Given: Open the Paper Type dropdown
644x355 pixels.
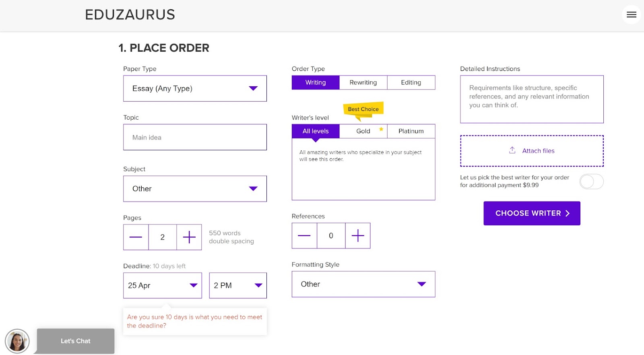Looking at the screenshot, I should click(195, 88).
